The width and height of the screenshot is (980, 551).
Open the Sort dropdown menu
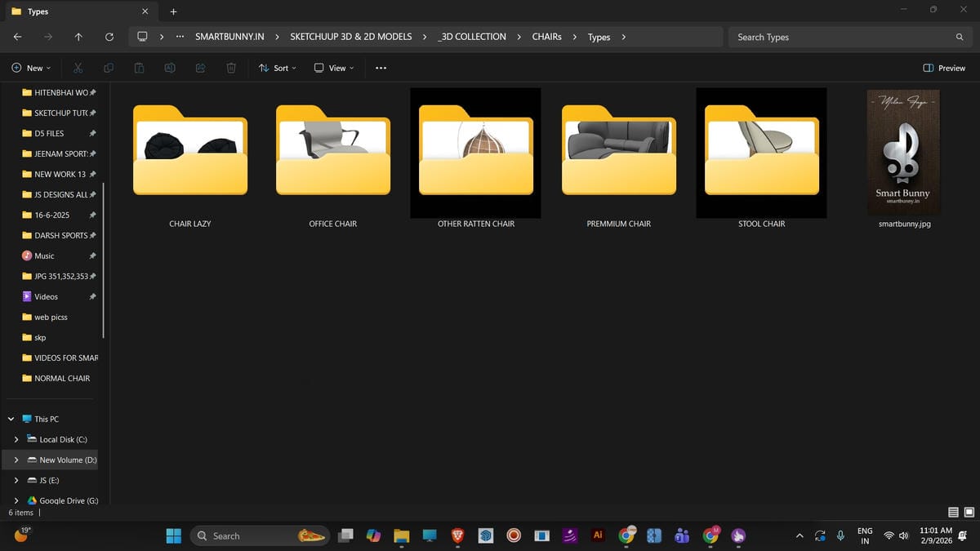coord(278,68)
